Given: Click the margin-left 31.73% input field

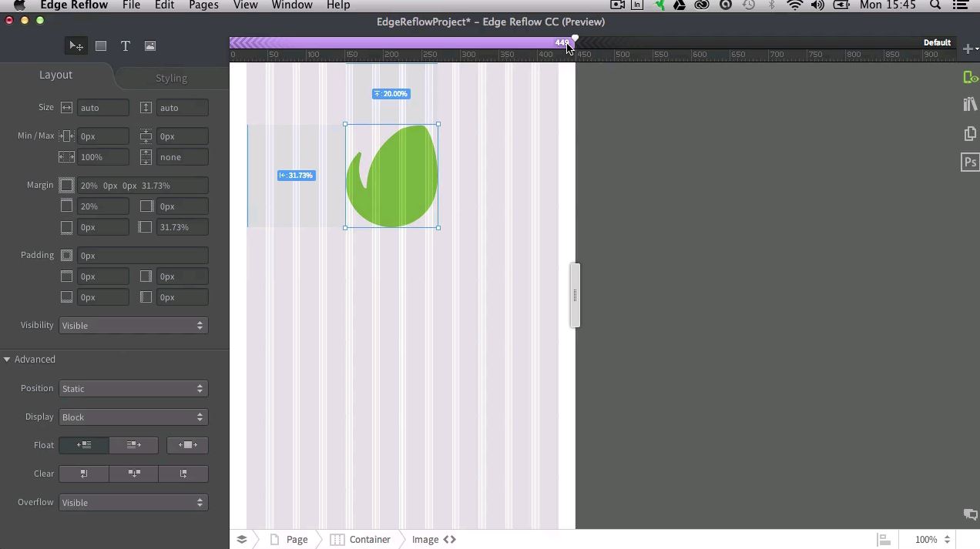Looking at the screenshot, I should pos(183,227).
